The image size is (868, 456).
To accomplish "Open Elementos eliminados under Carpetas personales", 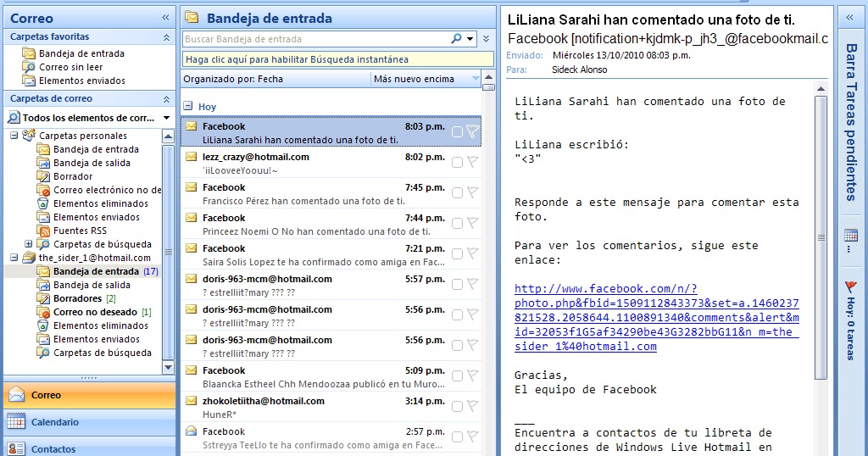I will tap(92, 203).
